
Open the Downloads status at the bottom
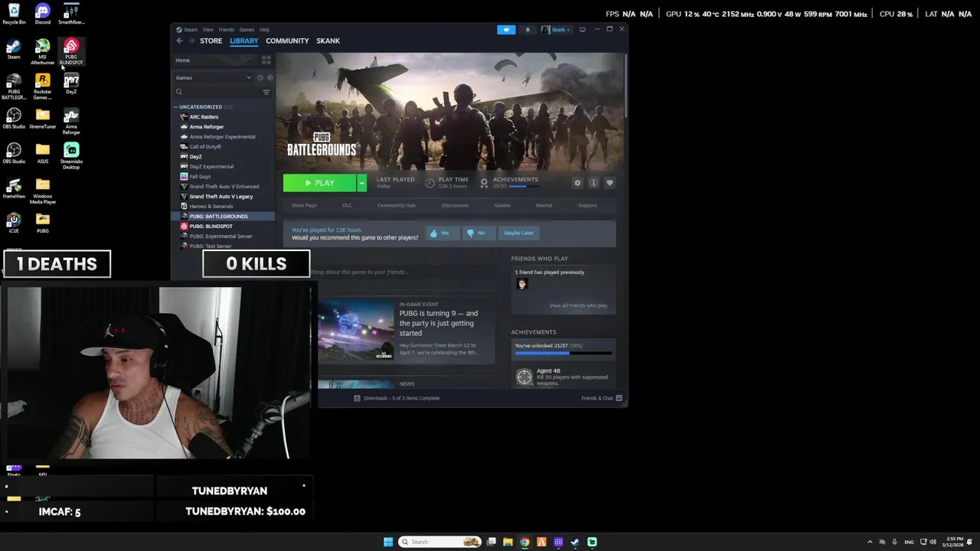[397, 398]
